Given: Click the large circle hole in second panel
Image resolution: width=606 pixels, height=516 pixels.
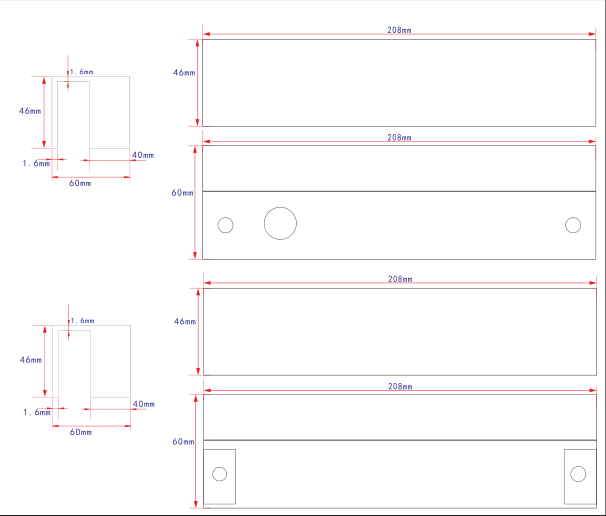Looking at the screenshot, I should point(280,223).
